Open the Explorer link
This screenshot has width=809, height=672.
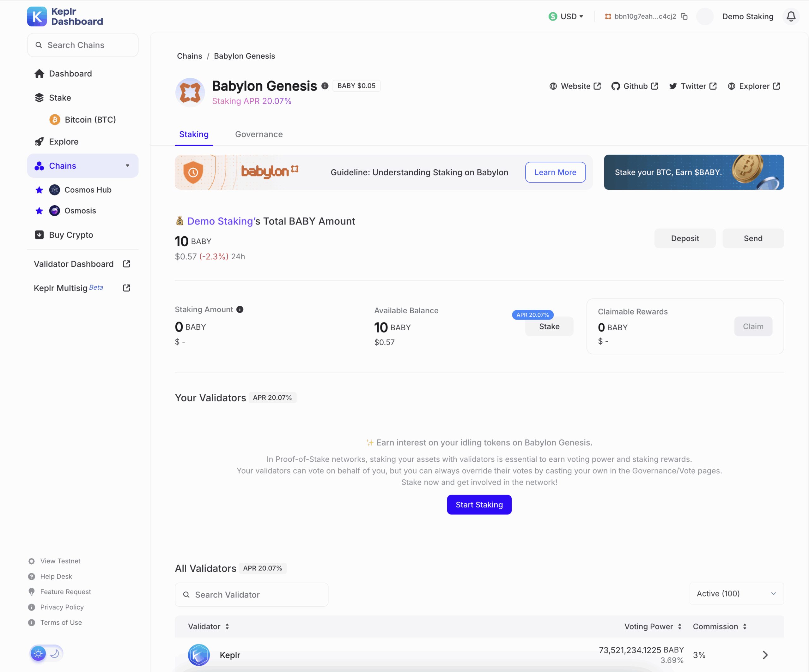(754, 86)
